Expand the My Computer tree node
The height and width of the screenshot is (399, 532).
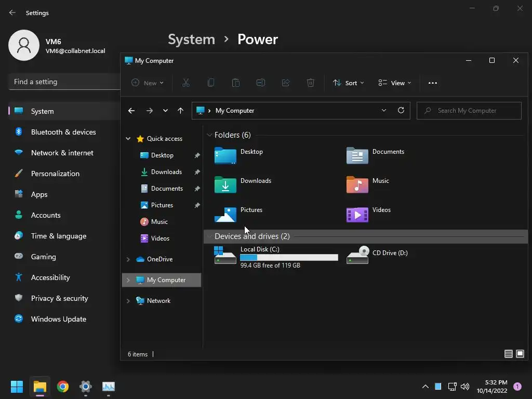click(128, 280)
